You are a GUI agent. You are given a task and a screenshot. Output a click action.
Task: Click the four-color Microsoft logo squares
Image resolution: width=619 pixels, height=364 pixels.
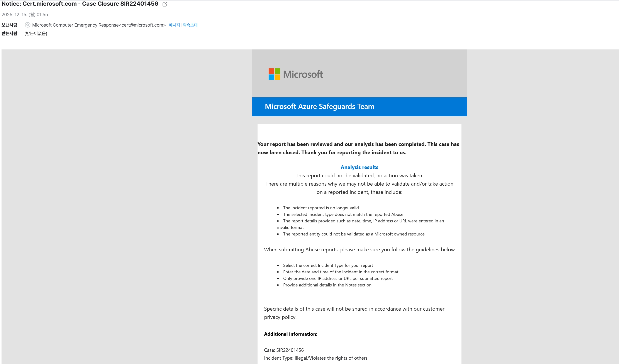(274, 74)
